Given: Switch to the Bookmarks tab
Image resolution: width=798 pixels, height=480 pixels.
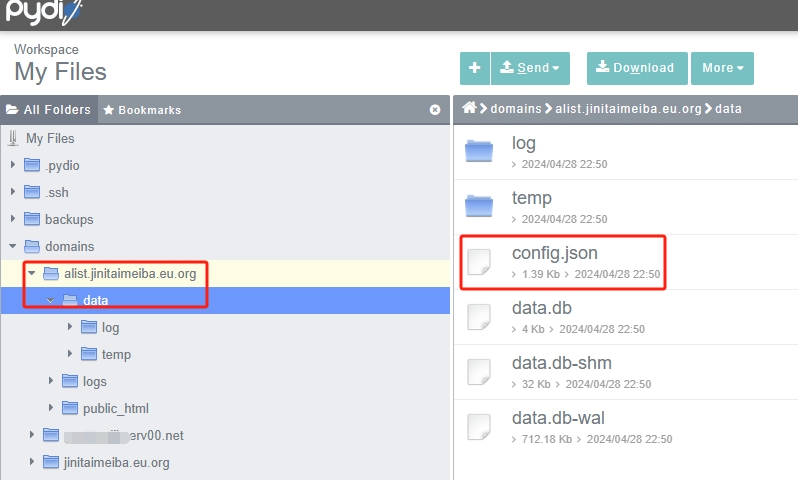Looking at the screenshot, I should point(142,110).
